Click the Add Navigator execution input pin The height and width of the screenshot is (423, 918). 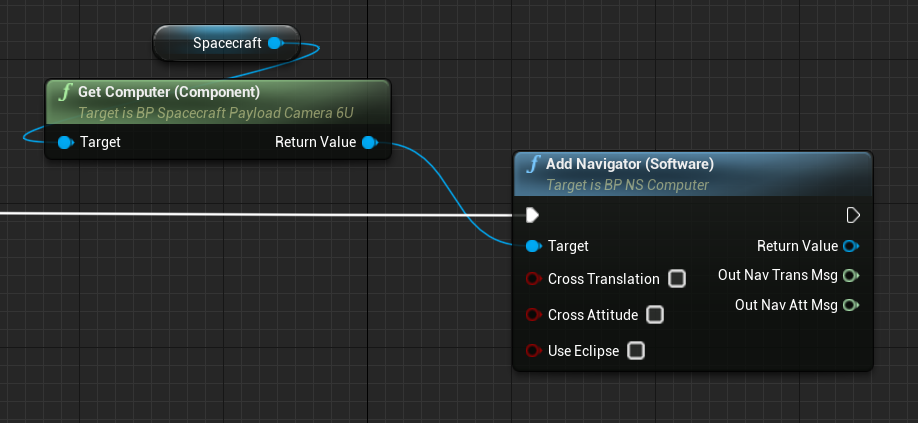click(x=533, y=215)
